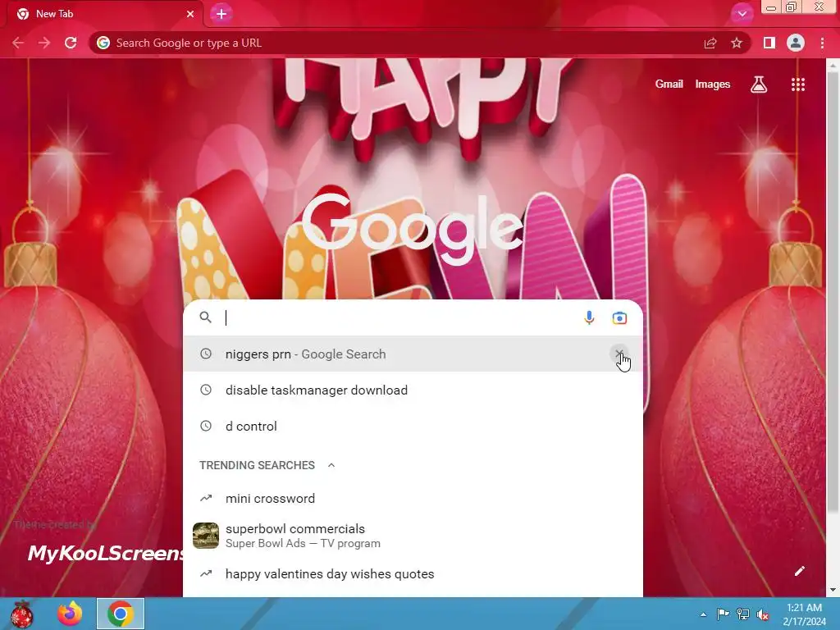Close the New Tab tab

click(x=190, y=14)
